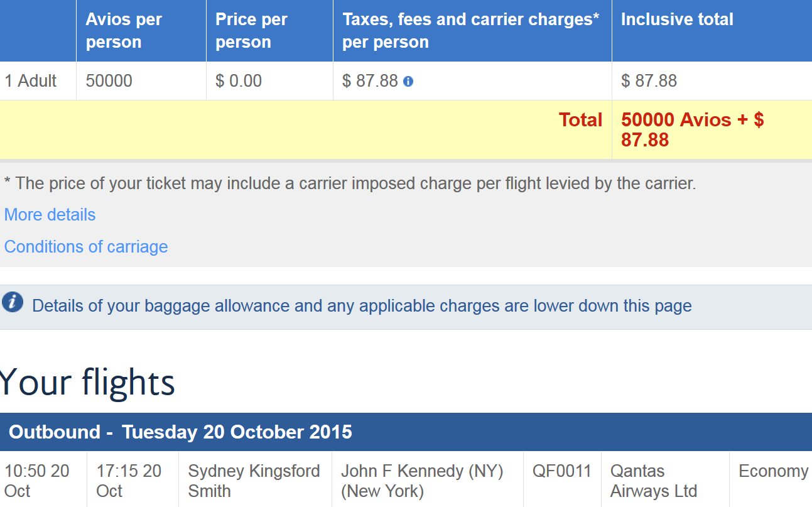This screenshot has width=812, height=507.
Task: Click the red 50000 Avios + $ 87.88 total
Action: 692,129
